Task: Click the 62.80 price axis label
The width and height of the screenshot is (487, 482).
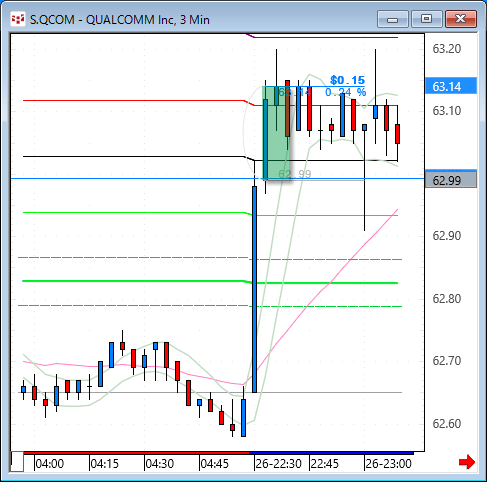Action: 447,299
